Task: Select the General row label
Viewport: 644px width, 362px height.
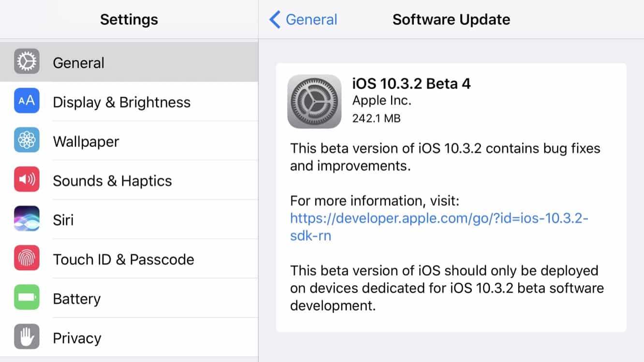Action: [78, 63]
